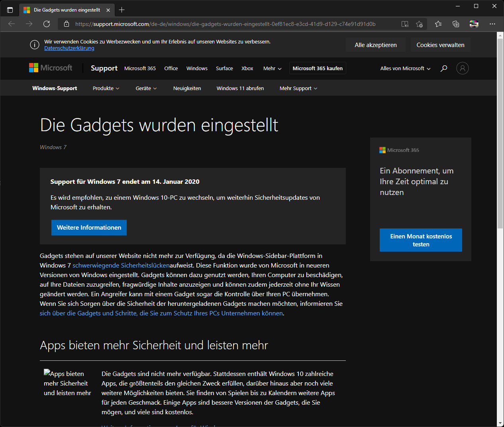504x427 pixels.
Task: Click the lock icon in the address bar
Action: (67, 24)
